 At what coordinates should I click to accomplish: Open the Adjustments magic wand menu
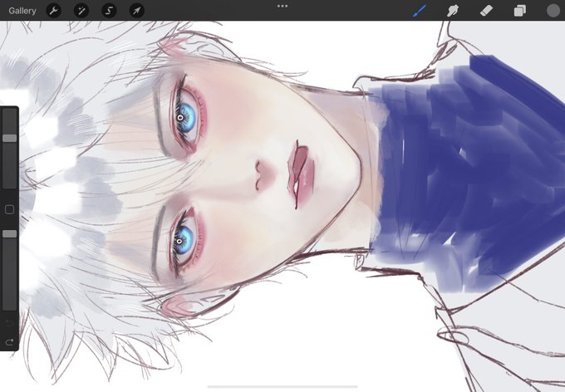pyautogui.click(x=81, y=11)
